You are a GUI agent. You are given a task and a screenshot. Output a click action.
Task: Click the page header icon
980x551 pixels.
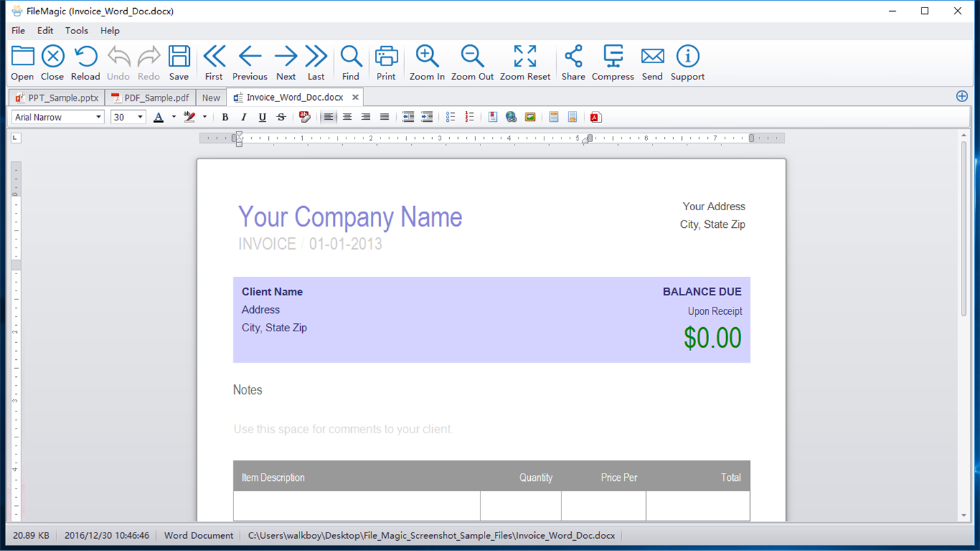[x=554, y=117]
